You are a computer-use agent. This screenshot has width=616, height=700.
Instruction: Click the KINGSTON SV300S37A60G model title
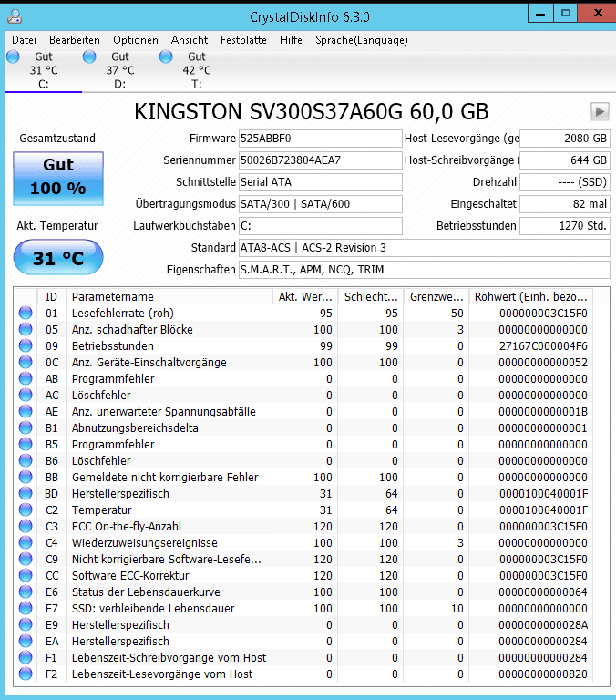311,111
